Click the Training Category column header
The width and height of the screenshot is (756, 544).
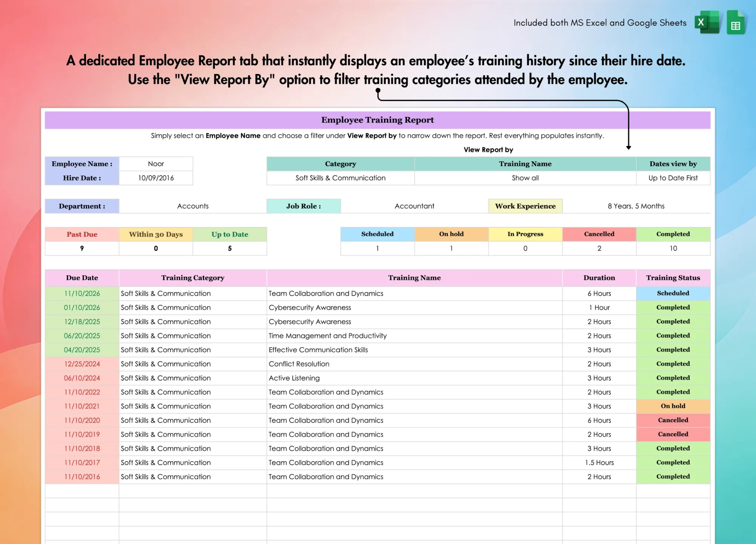point(193,278)
